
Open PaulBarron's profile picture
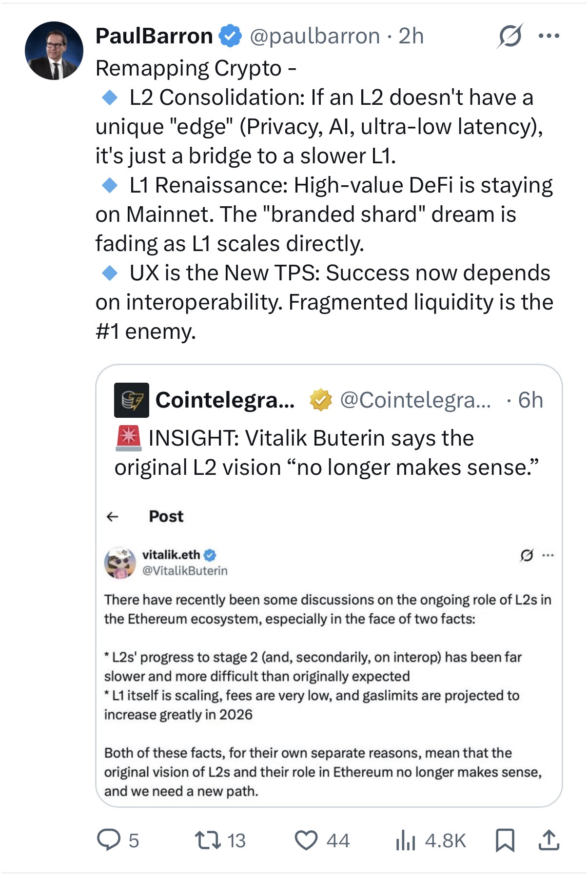pos(54,51)
